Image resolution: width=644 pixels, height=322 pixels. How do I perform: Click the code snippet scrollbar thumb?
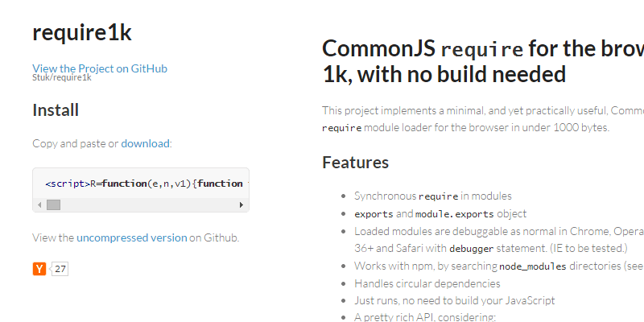pos(53,205)
